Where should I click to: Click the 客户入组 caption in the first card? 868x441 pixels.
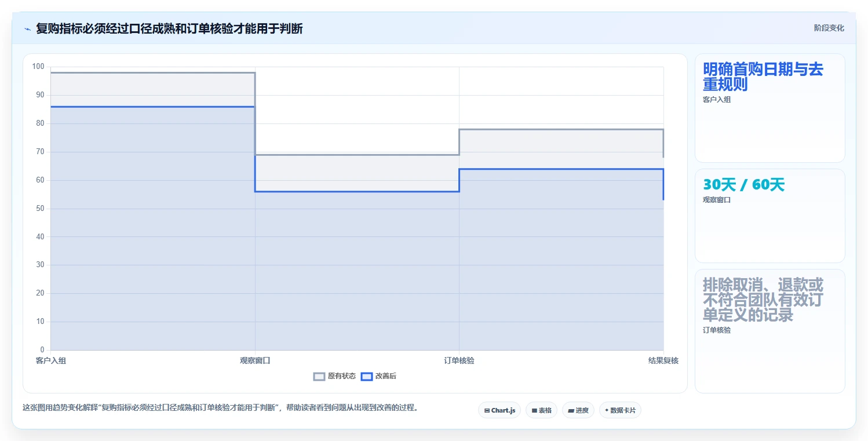coord(717,100)
